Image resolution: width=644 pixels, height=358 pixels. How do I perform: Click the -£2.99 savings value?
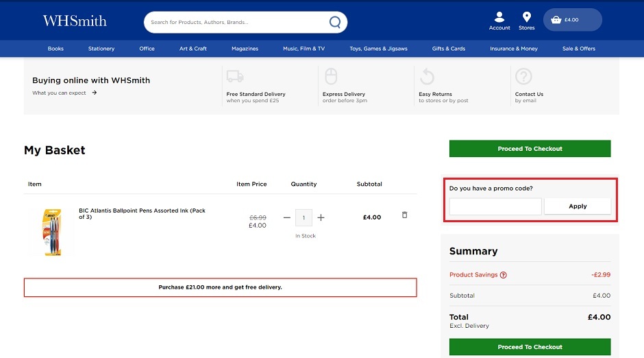coord(601,275)
